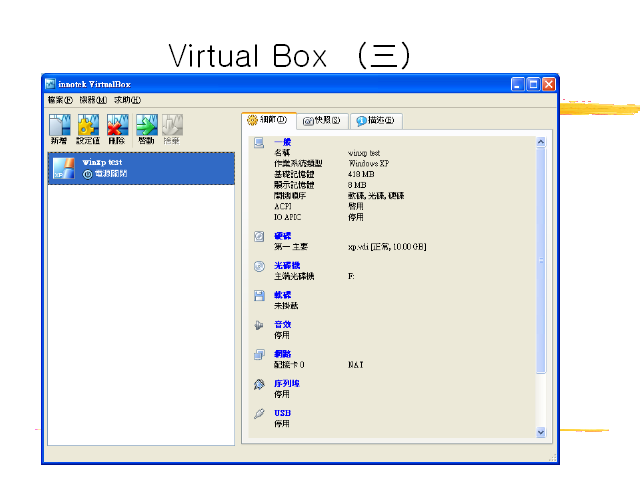Click the 'Windows XP' OS type value
The image size is (640, 480).
pos(368,164)
